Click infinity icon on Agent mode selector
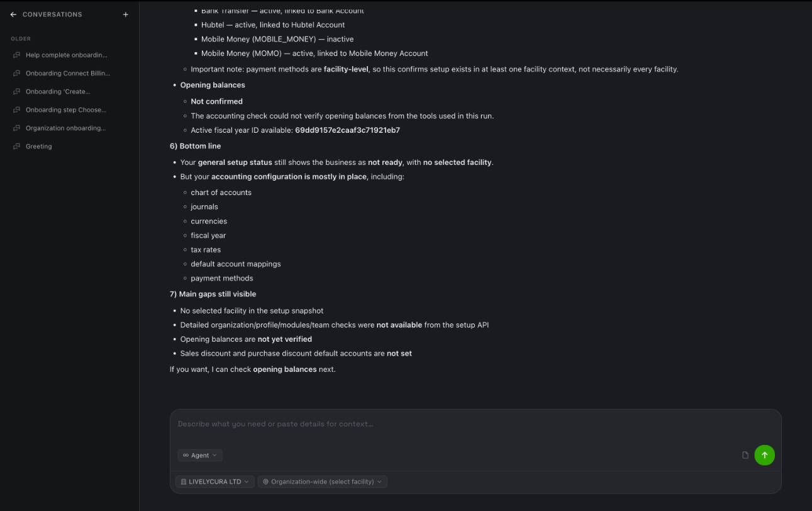Viewport: 812px width, 511px height. tap(186, 455)
